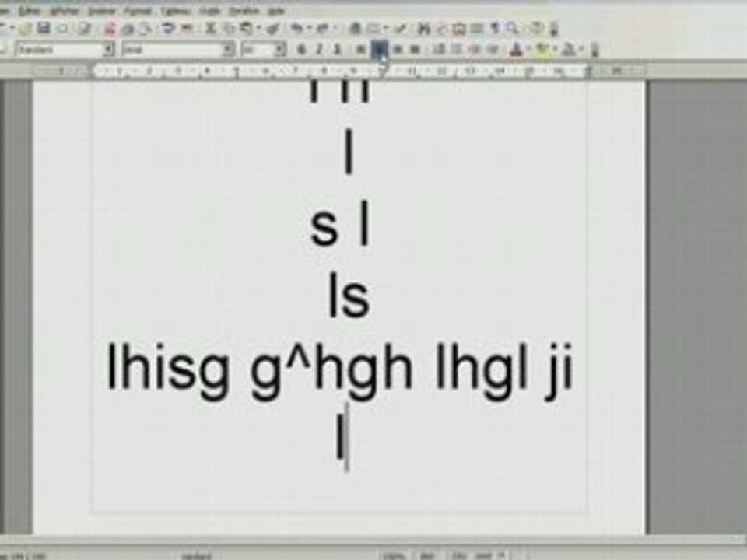
Task: Open the Zoom dialog via the magnifier icon
Action: click(512, 29)
